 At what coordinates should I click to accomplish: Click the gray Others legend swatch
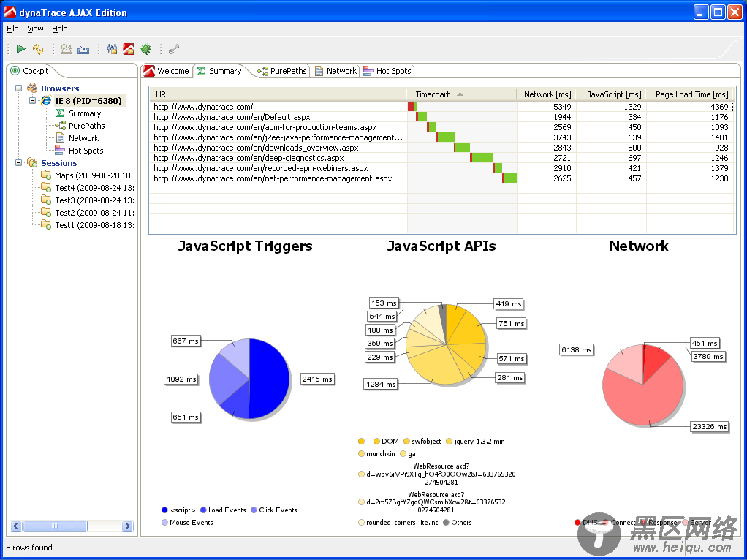(x=447, y=522)
